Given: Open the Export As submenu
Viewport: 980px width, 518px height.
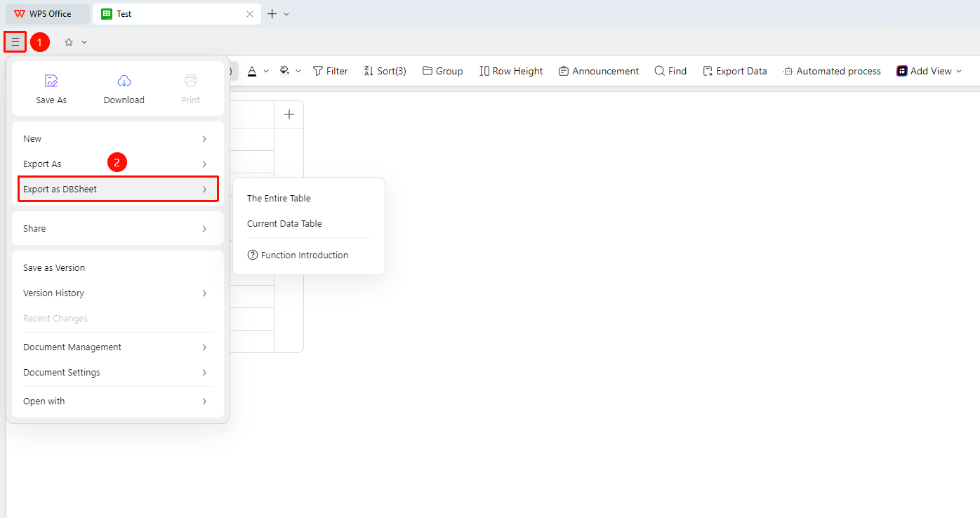Looking at the screenshot, I should (118, 164).
